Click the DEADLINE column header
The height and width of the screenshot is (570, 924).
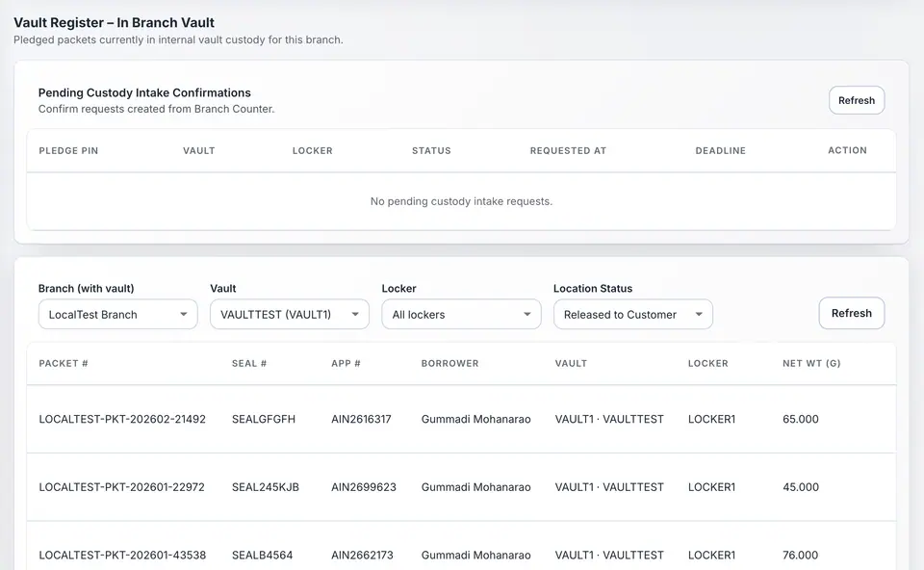(720, 150)
